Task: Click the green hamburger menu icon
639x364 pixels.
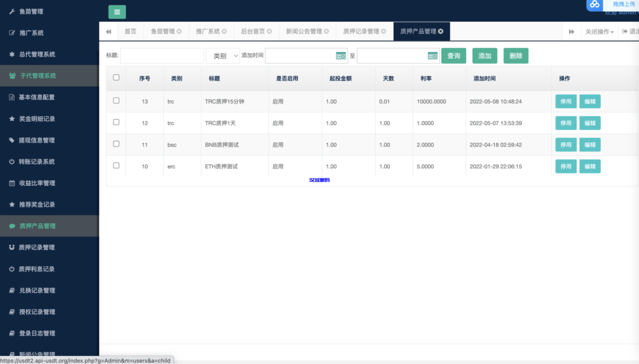Action: coord(116,12)
